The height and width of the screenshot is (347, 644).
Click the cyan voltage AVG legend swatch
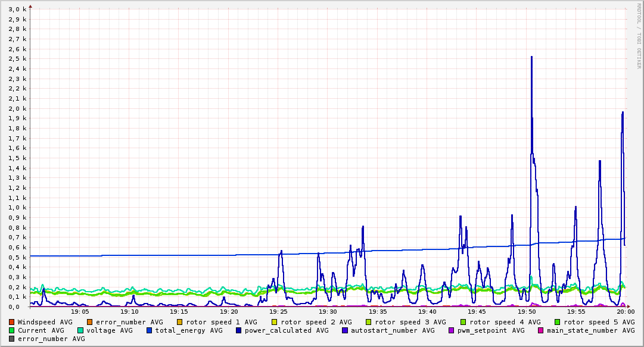[80, 330]
